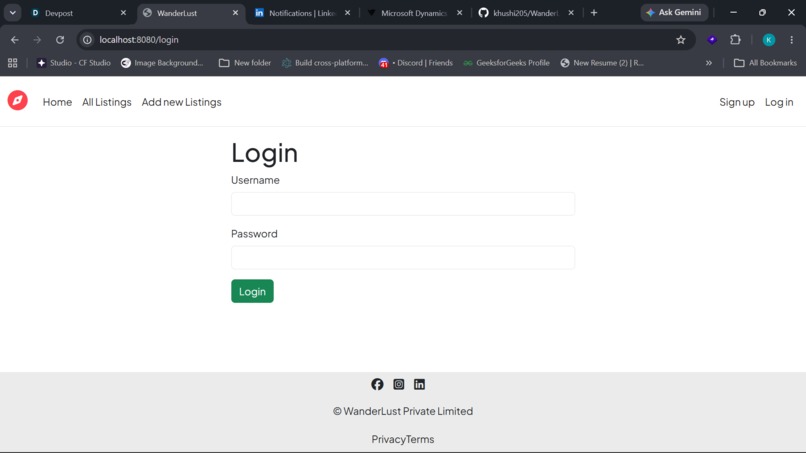
Task: Click the address bar URL localhost:8080/login
Action: pyautogui.click(x=139, y=40)
